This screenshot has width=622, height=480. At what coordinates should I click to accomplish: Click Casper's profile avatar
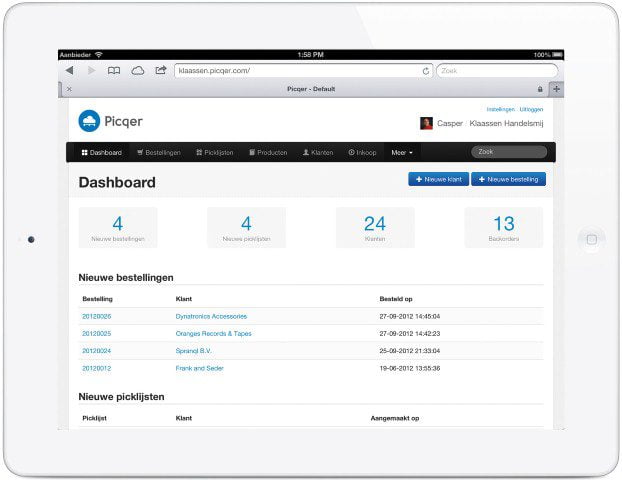(426, 123)
